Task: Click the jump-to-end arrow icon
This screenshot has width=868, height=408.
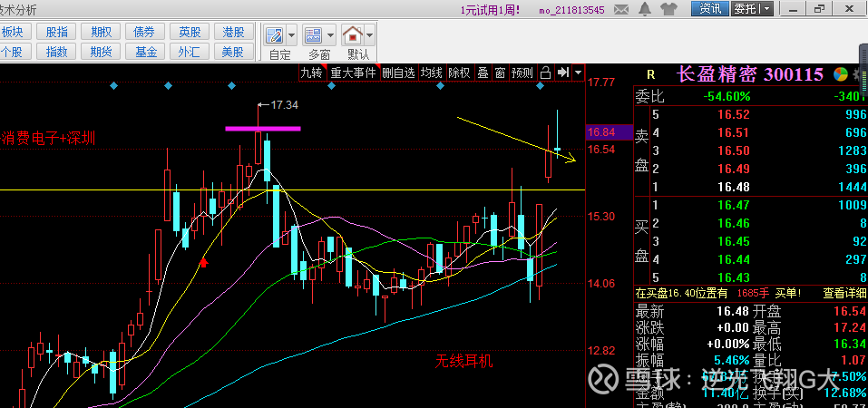Action: [x=563, y=73]
